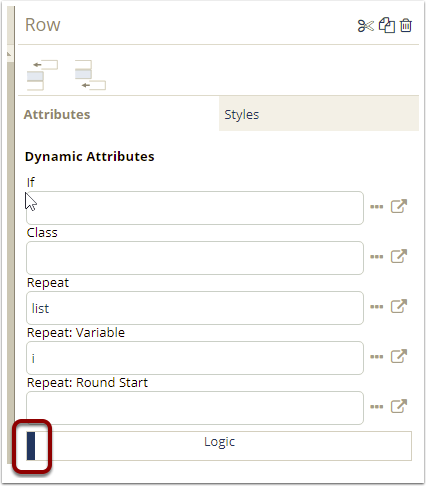Focus the Repeat field containing list
This screenshot has height=486, width=426.
(195, 308)
